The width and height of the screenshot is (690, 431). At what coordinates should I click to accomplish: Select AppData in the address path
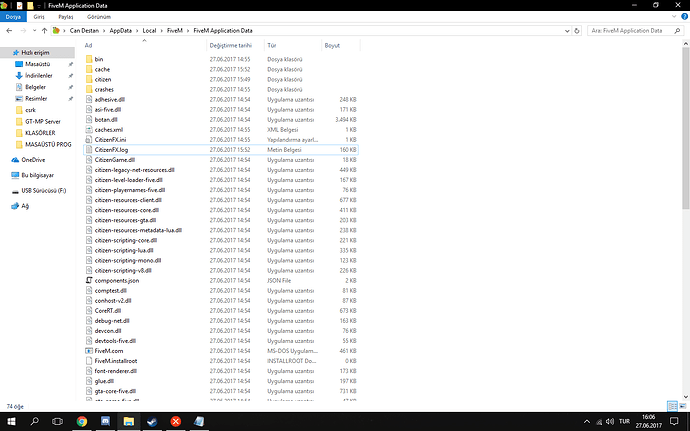[x=121, y=31]
